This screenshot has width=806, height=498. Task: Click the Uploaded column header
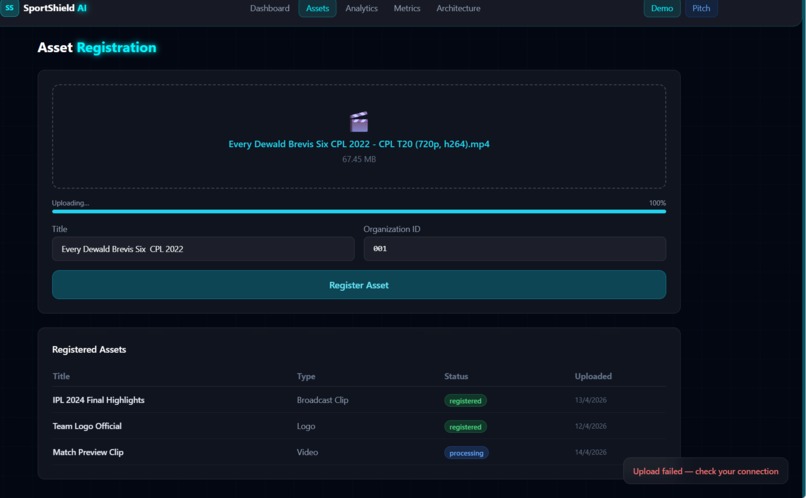click(593, 376)
